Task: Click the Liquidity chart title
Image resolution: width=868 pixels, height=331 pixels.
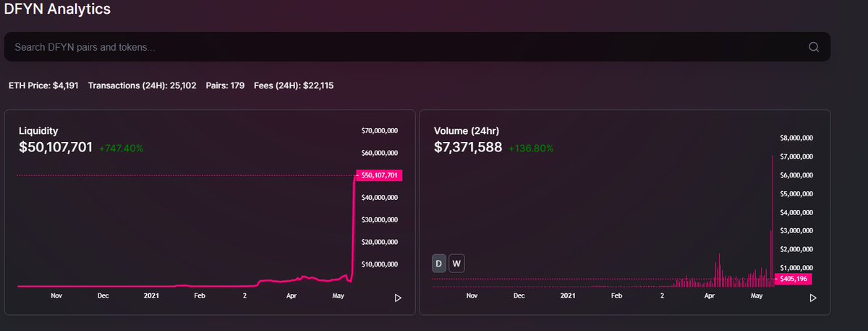Action: [x=38, y=131]
